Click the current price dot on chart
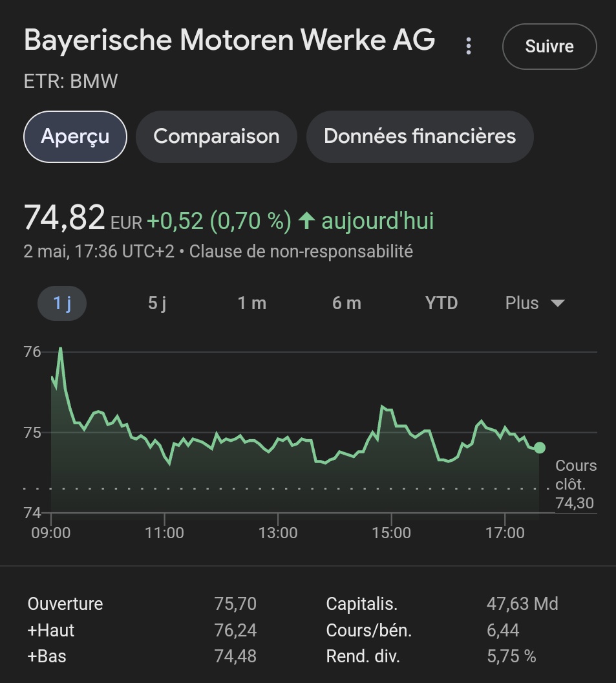The image size is (616, 683). [x=539, y=448]
